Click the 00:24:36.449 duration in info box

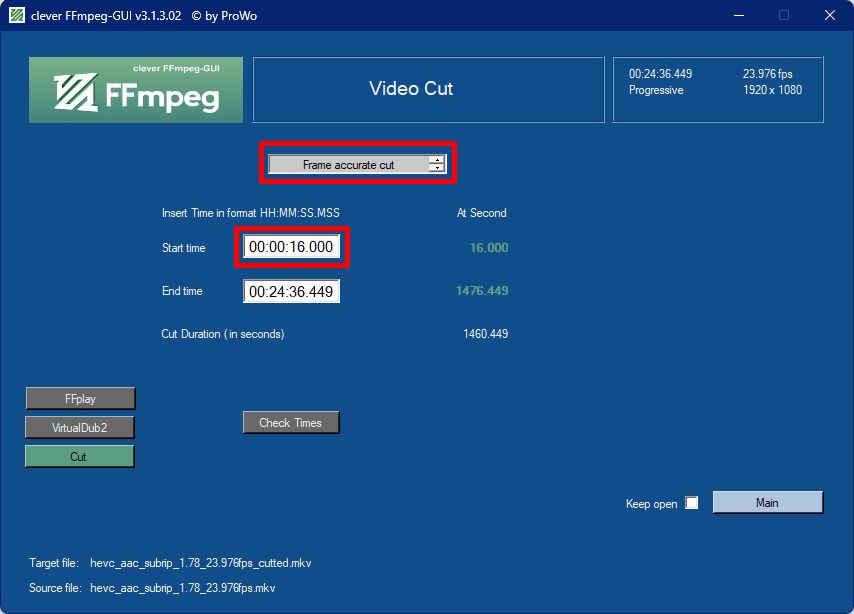(660, 74)
